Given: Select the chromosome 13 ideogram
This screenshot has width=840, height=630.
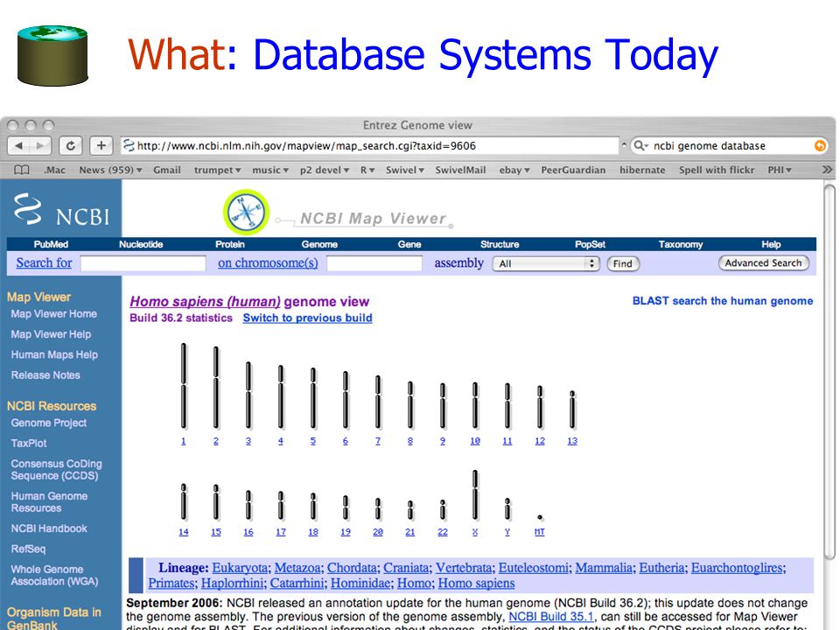Looking at the screenshot, I should coord(572,409).
